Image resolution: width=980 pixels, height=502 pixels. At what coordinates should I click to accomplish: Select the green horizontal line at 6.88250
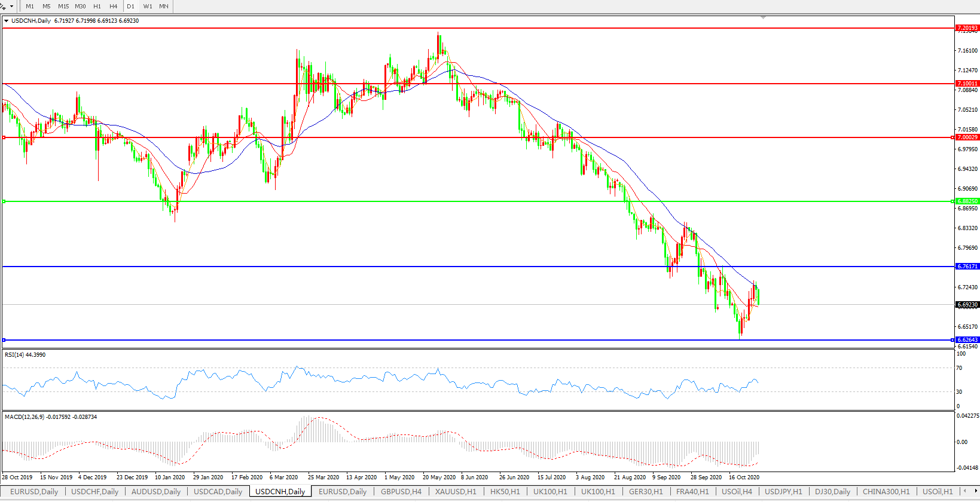coord(478,201)
